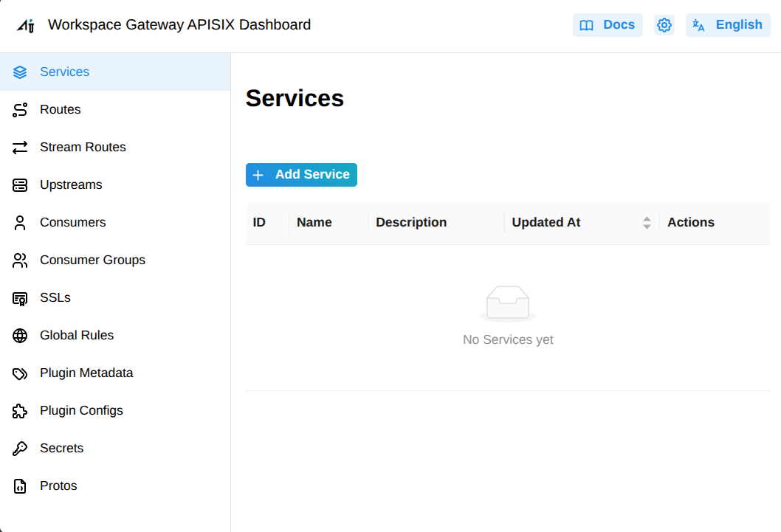Image resolution: width=781 pixels, height=532 pixels.
Task: Click the Updated At column header
Action: (582, 222)
